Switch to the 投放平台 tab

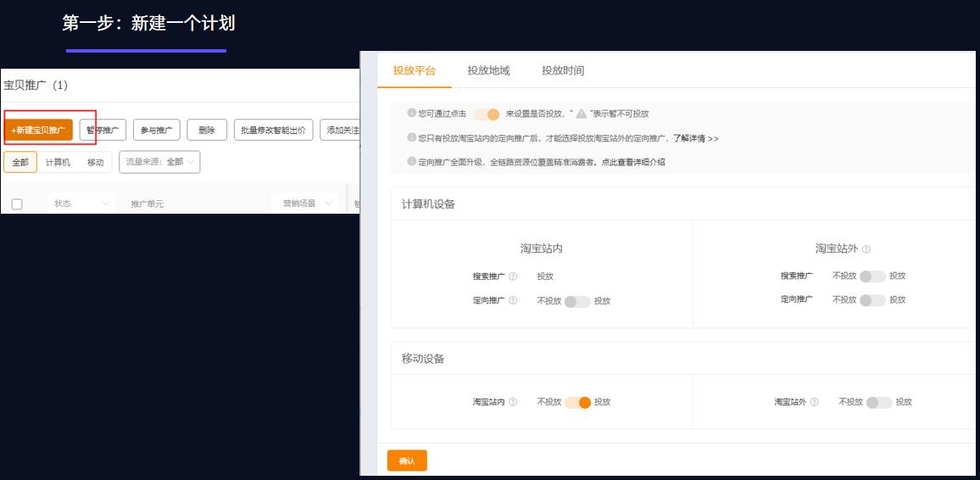pyautogui.click(x=415, y=70)
